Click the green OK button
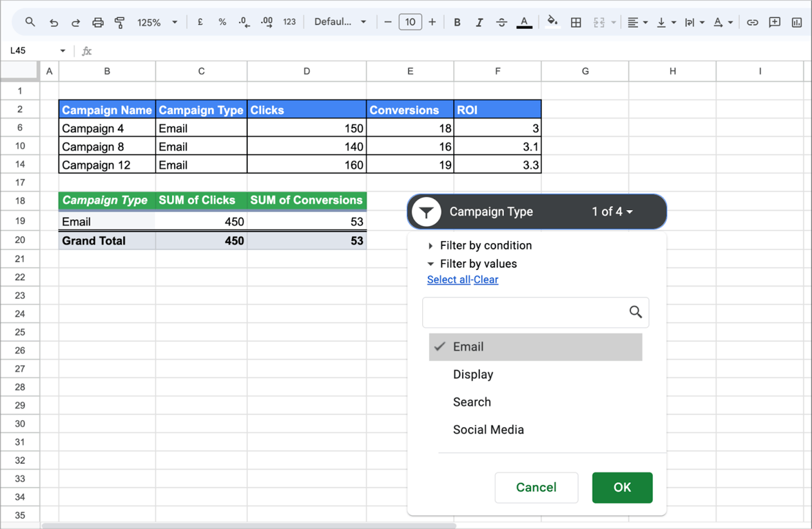Viewport: 812px width, 529px height. [x=622, y=488]
